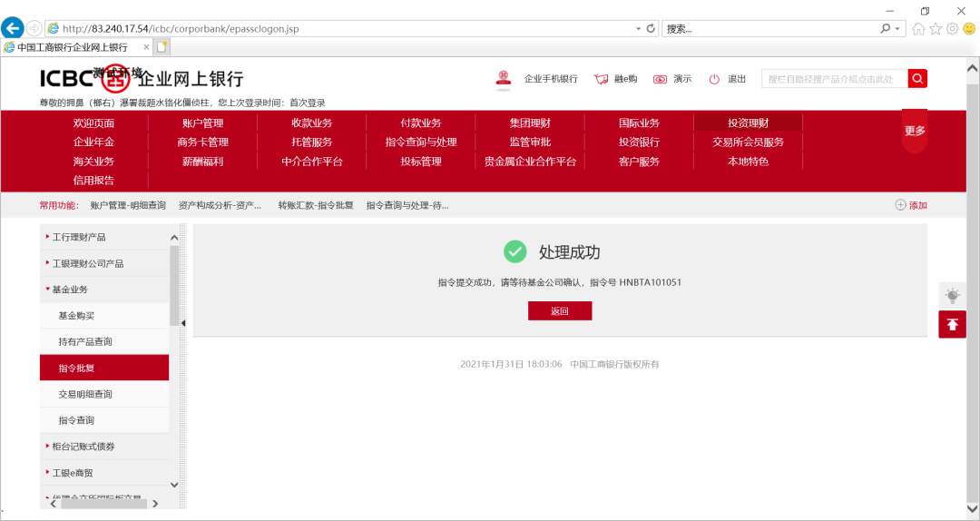The height and width of the screenshot is (521, 980).
Task: Click the 添加 plus icon
Action: pyautogui.click(x=900, y=205)
